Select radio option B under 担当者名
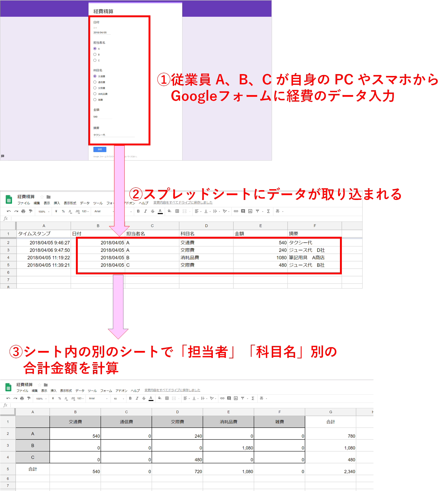This screenshot has width=448, height=491. [95, 55]
